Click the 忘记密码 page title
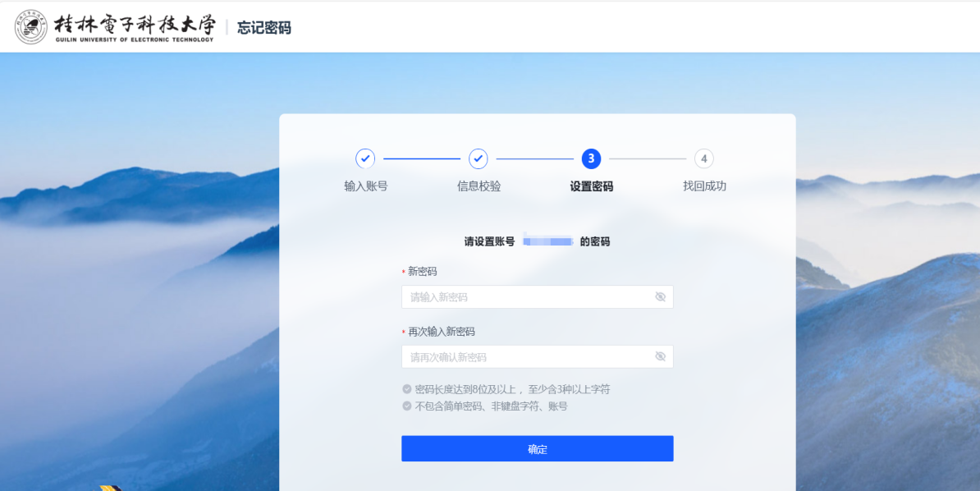Screen dimensions: 980x491 264,28
